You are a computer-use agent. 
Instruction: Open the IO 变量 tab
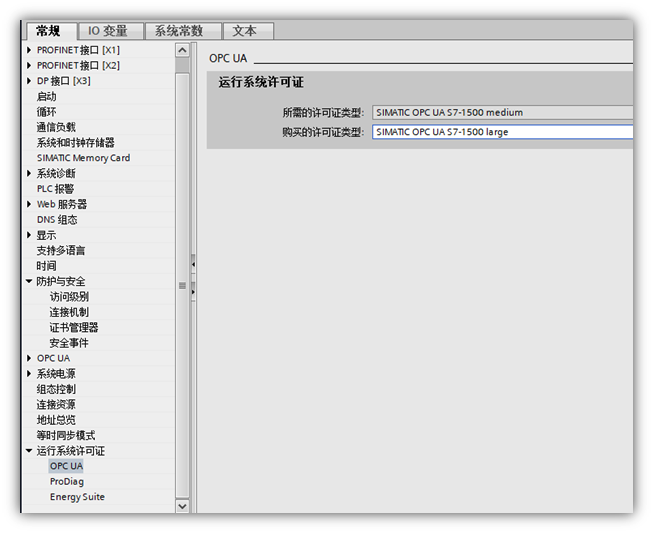pyautogui.click(x=111, y=31)
